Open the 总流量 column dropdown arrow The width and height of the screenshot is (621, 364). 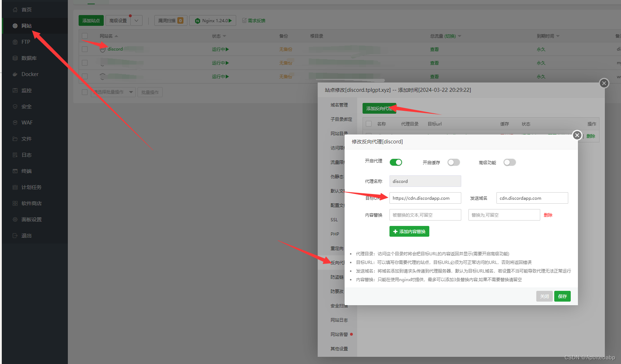click(459, 36)
